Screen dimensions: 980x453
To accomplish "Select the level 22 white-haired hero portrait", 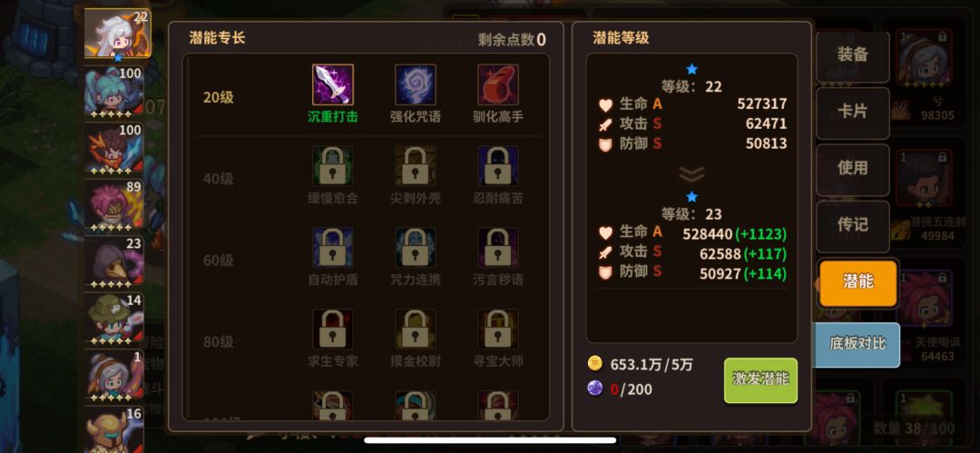I will pos(117,34).
